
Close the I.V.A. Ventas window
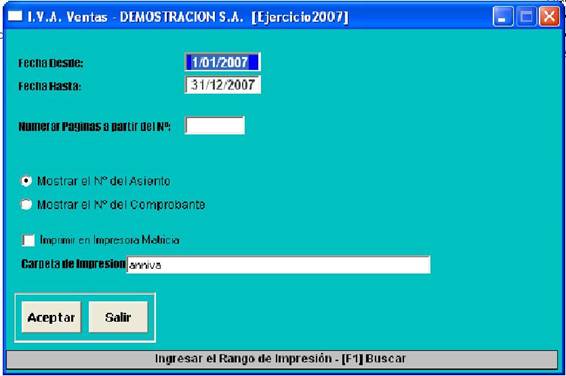point(549,17)
